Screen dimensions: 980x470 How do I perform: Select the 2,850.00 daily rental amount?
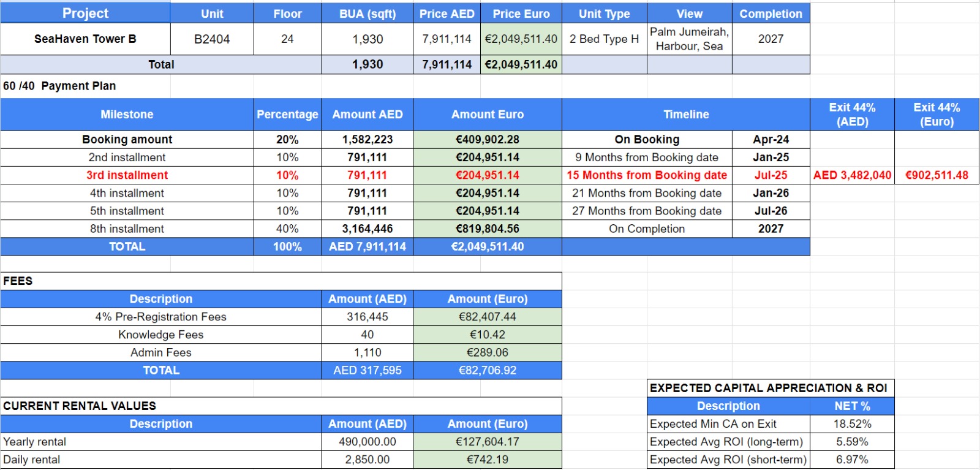[x=367, y=460]
